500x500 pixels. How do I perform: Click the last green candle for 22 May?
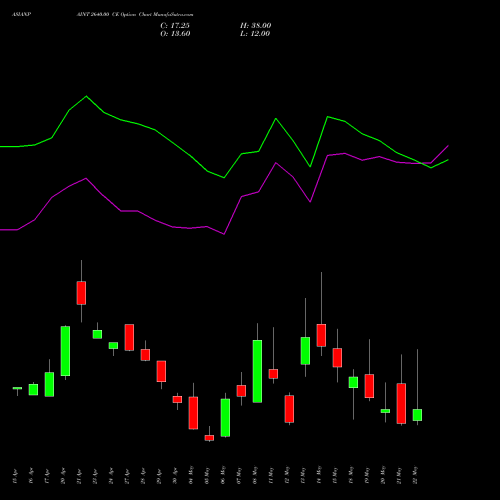[417, 415]
